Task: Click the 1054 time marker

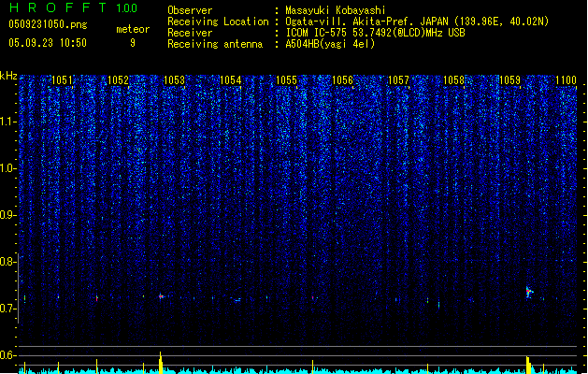Action: 230,80
